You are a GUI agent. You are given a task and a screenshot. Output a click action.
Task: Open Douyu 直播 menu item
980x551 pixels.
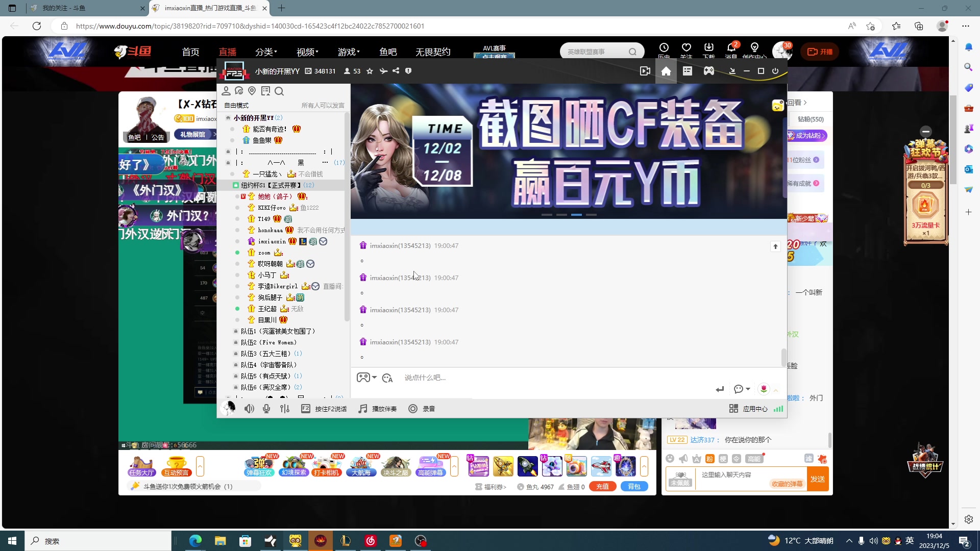click(x=227, y=52)
